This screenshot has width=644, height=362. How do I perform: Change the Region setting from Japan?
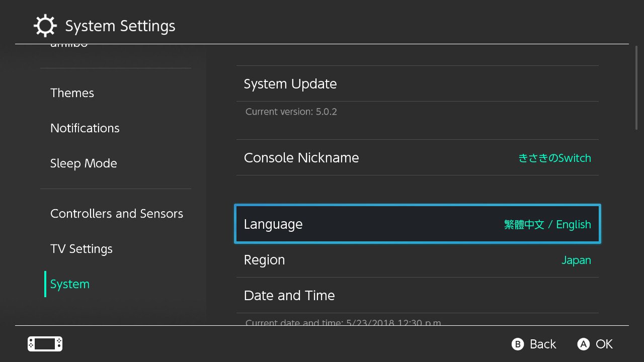(x=417, y=260)
